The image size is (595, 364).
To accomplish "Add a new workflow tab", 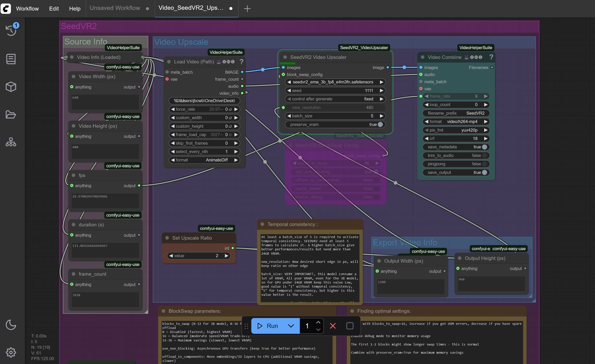I will tap(247, 9).
